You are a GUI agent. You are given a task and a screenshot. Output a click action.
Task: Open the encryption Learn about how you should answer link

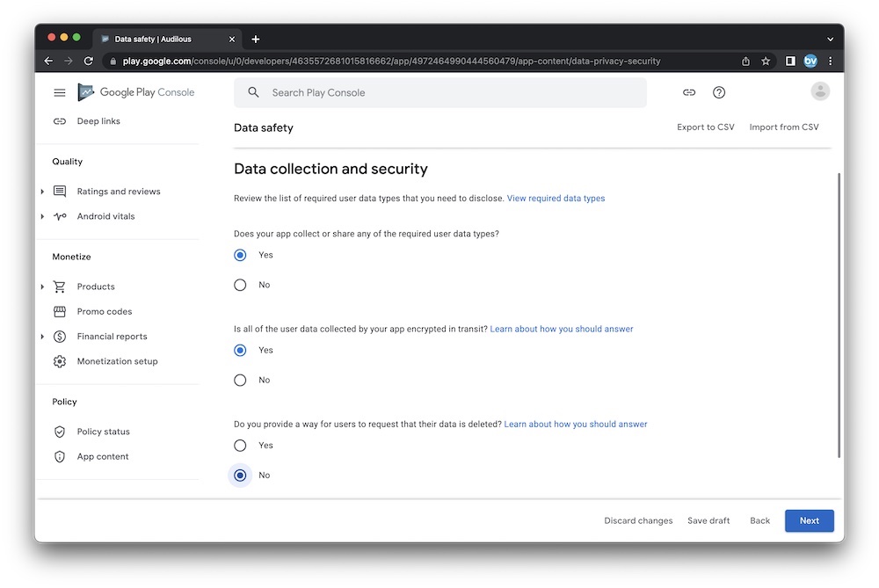[561, 329]
